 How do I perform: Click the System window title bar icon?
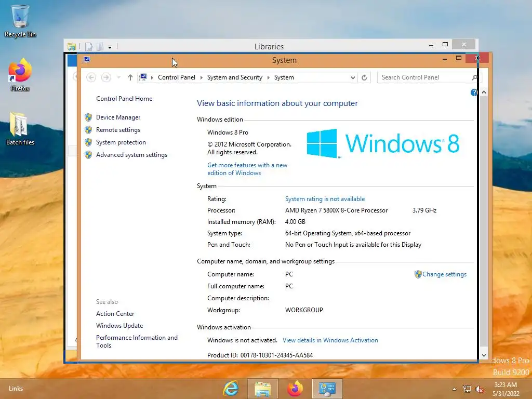87,60
